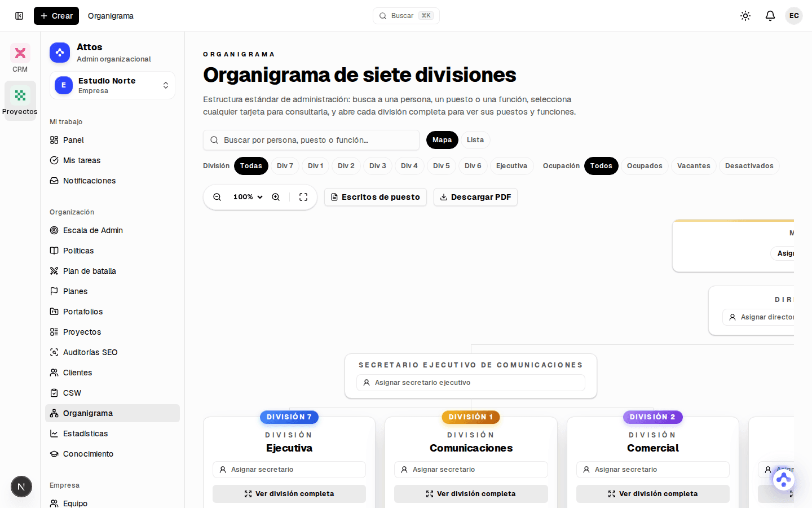Viewport: 812px width, 508px height.
Task: View full Ejecutiva division
Action: (x=289, y=494)
